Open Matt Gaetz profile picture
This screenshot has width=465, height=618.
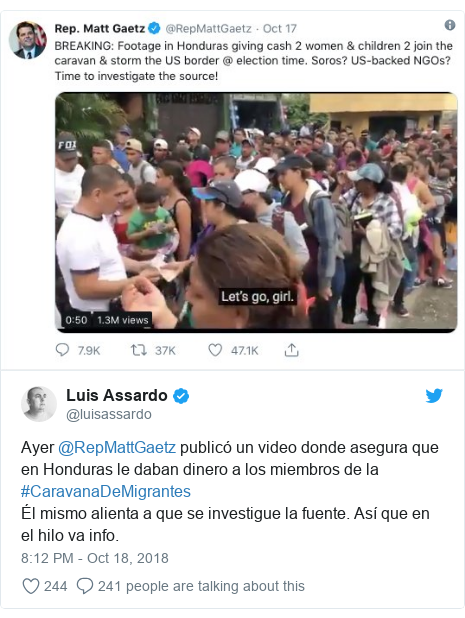coord(28,40)
